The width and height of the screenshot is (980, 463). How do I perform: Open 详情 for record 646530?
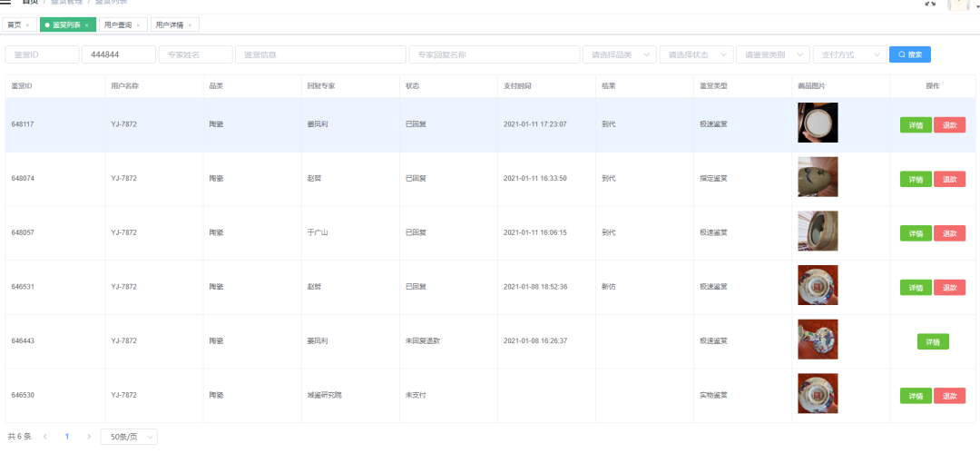[916, 396]
